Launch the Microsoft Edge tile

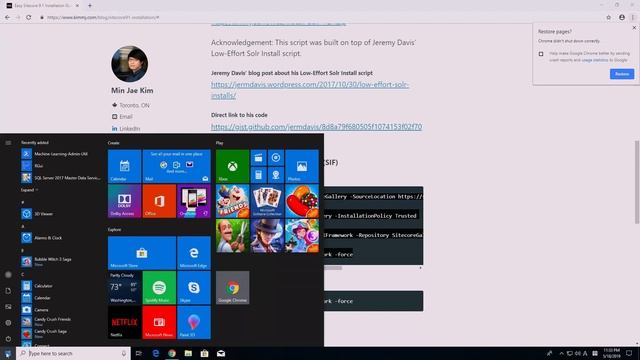coord(194,253)
